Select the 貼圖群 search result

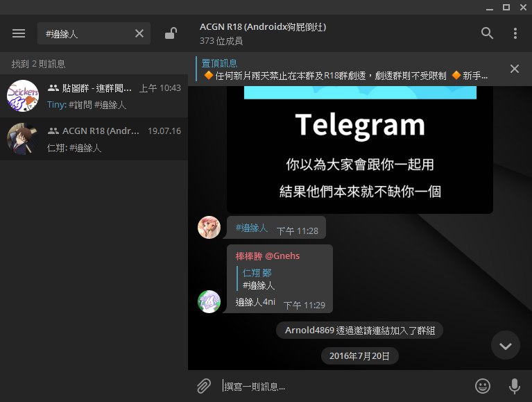click(94, 97)
